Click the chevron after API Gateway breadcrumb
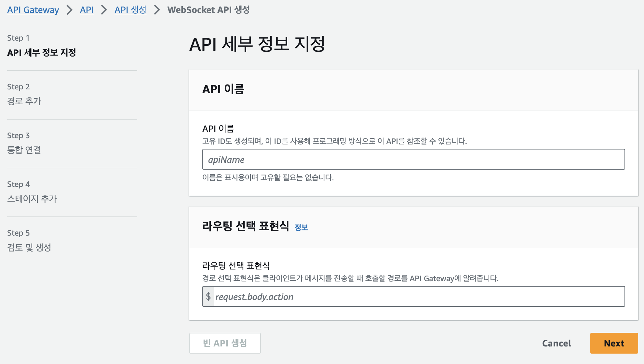The width and height of the screenshot is (644, 364). pyautogui.click(x=69, y=10)
